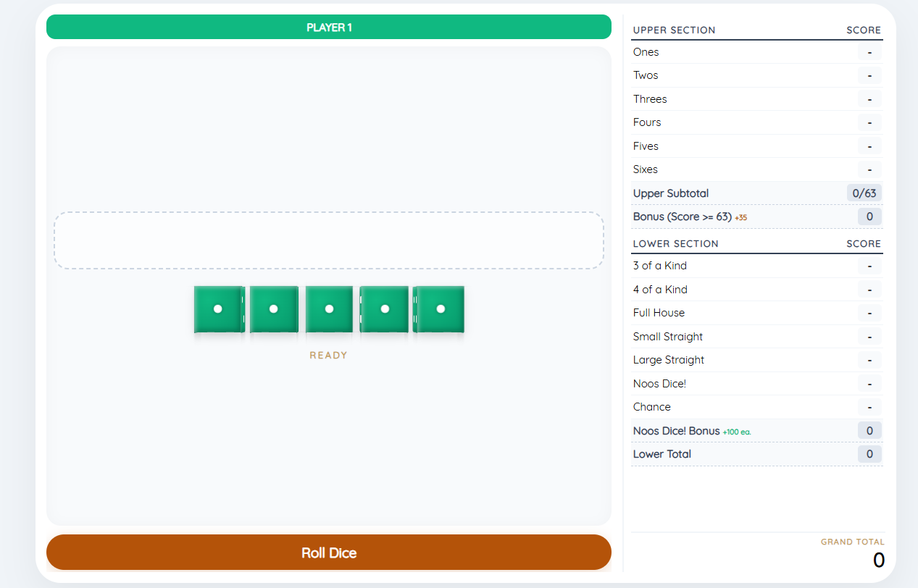Click the Roll Dice button
918x588 pixels.
click(329, 553)
